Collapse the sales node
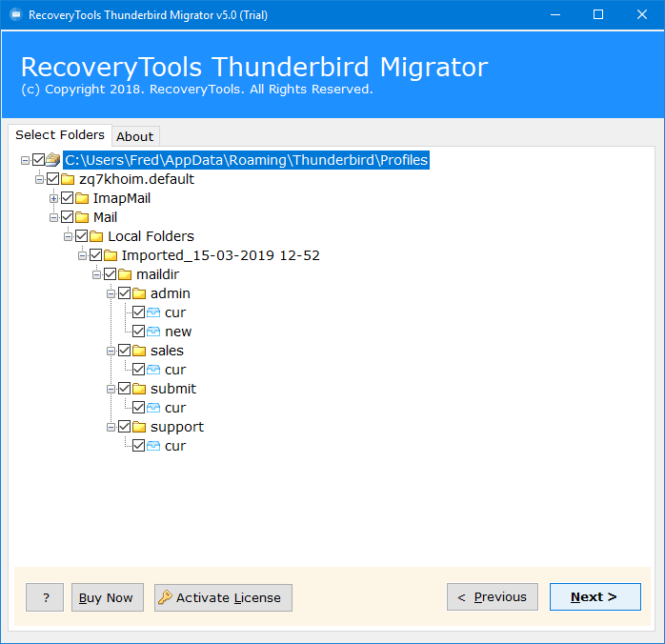 point(111,351)
